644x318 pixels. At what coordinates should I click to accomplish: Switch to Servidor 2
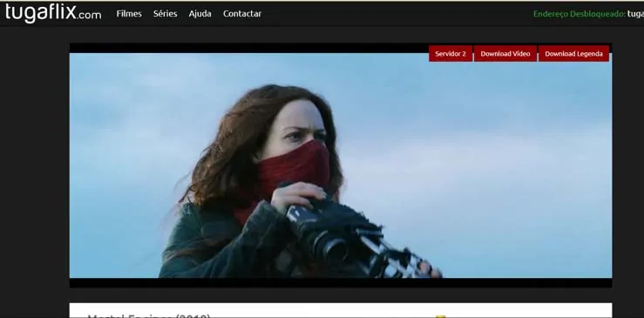pos(451,53)
